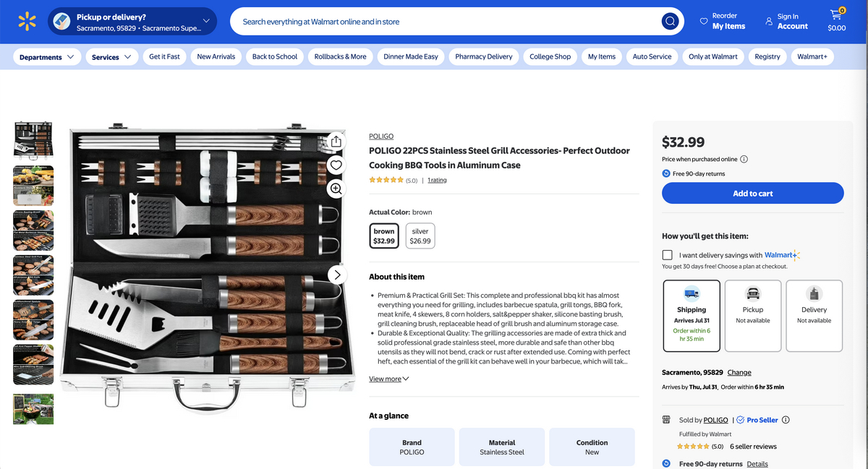Click the 6 seller reviews text
Viewport: 868px width, 469px height.
click(x=753, y=447)
